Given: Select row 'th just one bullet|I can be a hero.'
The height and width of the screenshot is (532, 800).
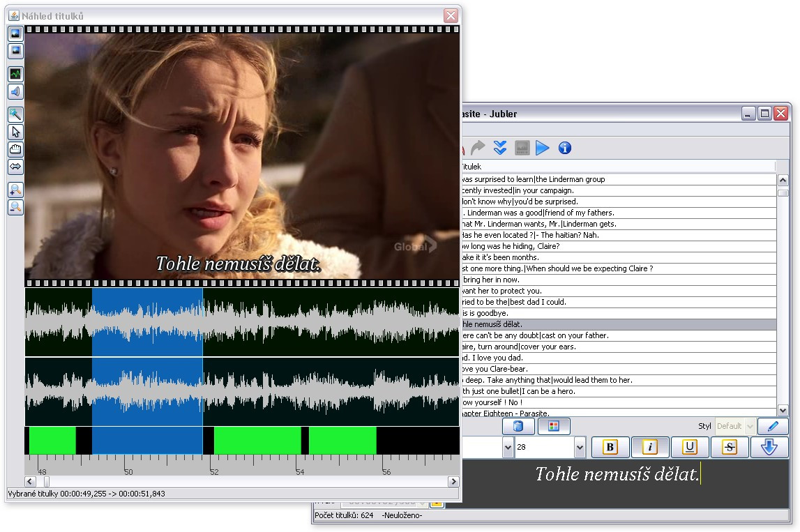Looking at the screenshot, I should coord(619,391).
